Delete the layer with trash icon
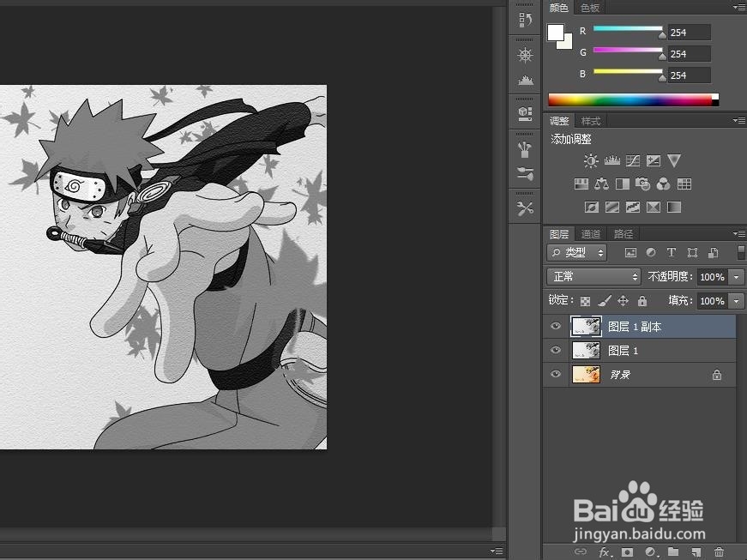The height and width of the screenshot is (560, 747). point(719,552)
